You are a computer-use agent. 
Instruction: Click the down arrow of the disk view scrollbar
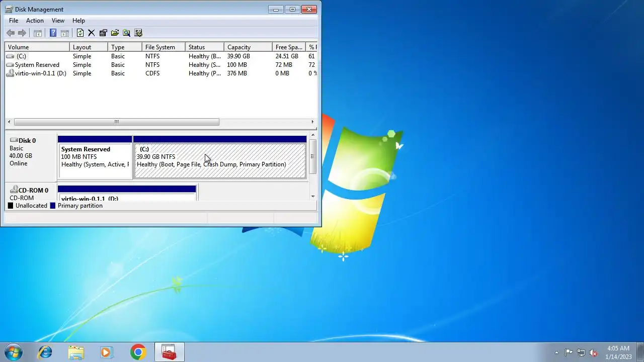click(x=313, y=196)
